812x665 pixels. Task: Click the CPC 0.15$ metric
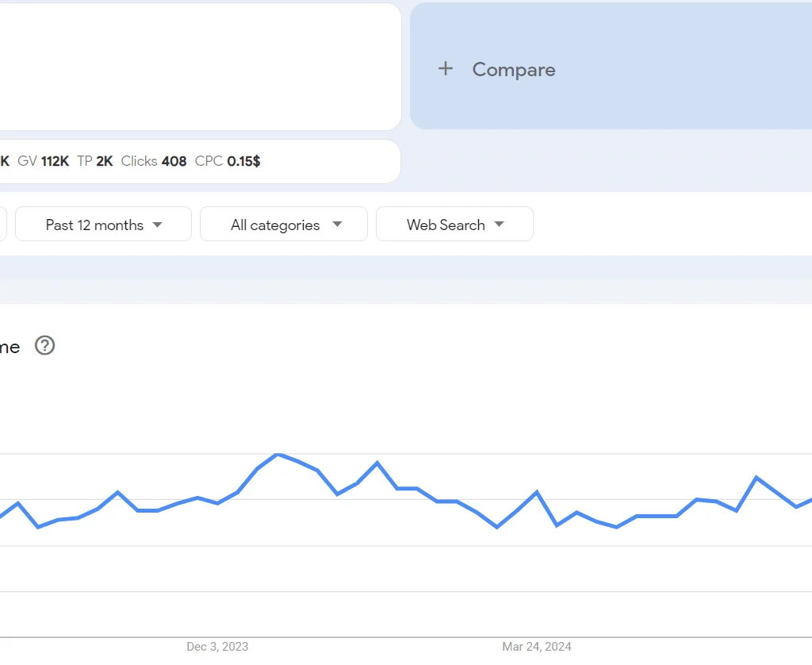(228, 161)
